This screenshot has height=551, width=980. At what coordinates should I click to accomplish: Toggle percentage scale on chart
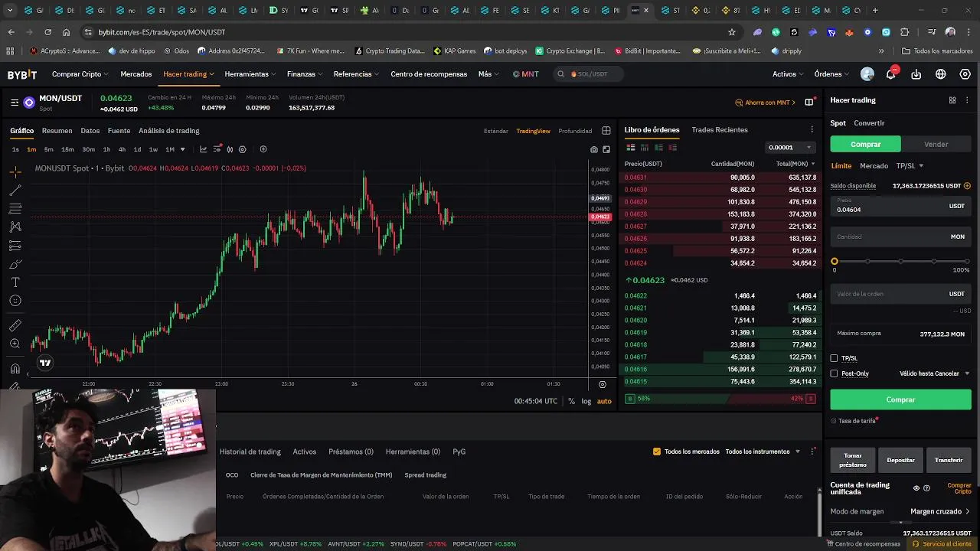[571, 401]
